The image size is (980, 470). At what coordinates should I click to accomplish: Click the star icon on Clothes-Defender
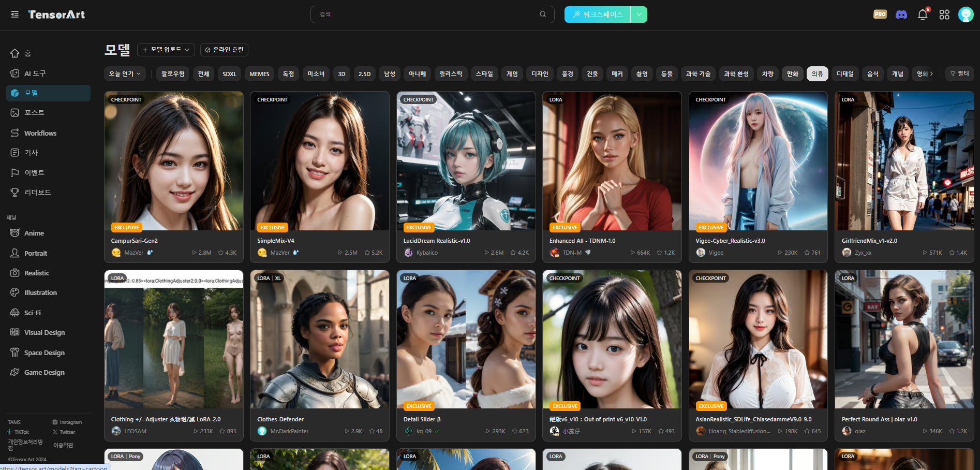372,431
